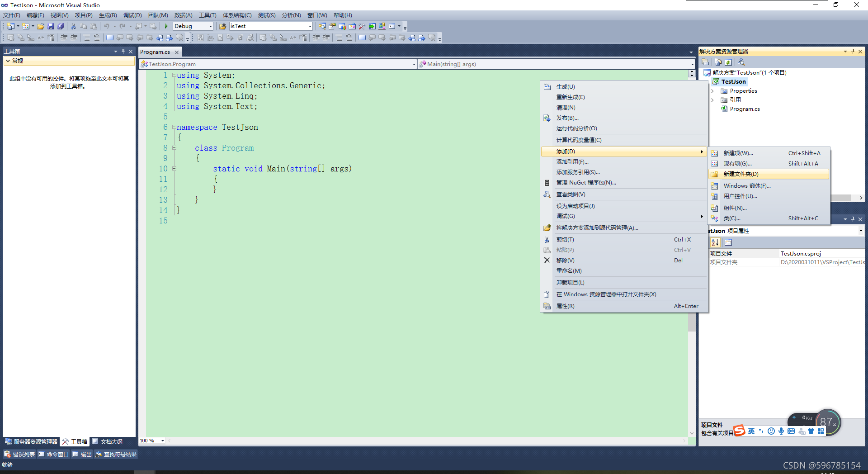This screenshot has width=868, height=474.
Task: Pin the Toolbox panel with the pushpin icon
Action: pos(123,51)
